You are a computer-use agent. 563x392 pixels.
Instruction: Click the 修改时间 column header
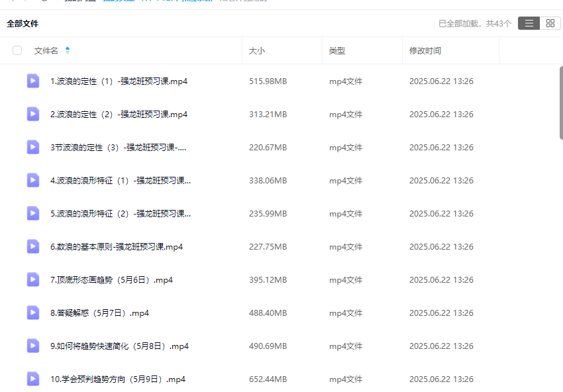(x=427, y=50)
